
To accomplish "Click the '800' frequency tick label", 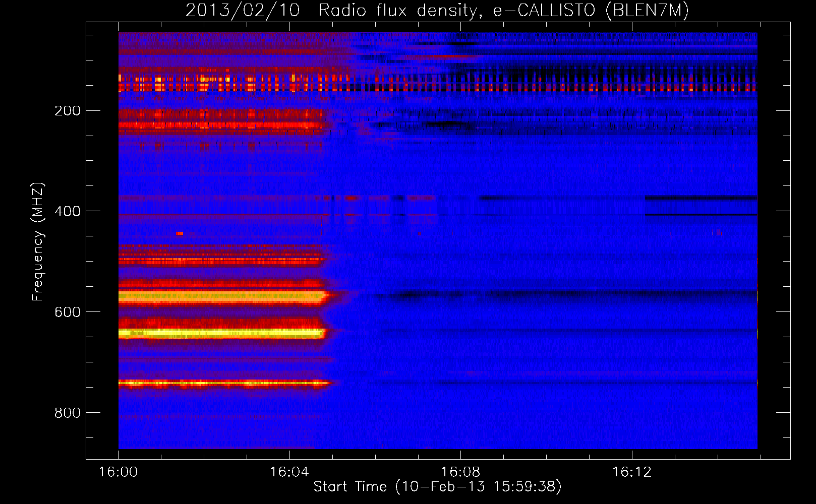I will [68, 413].
